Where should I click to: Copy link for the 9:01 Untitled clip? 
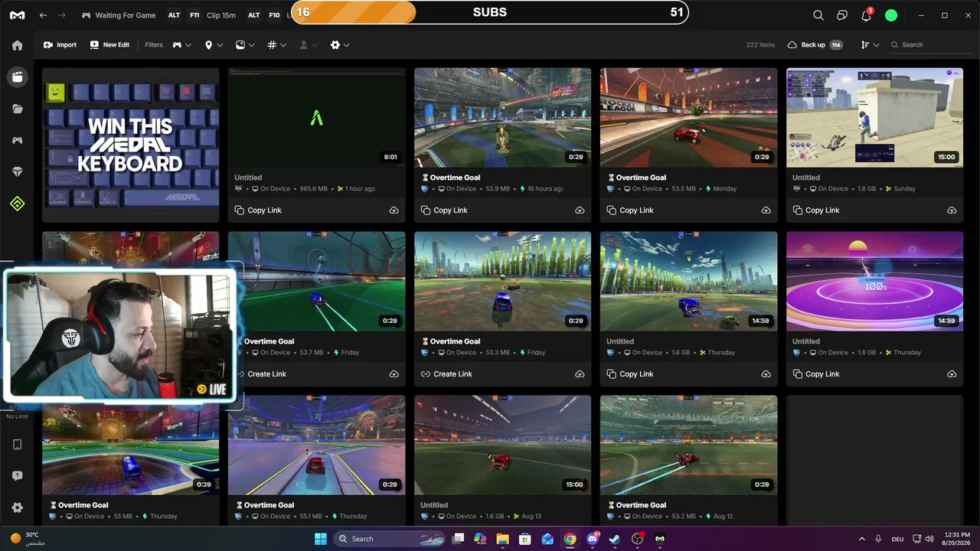[x=258, y=210]
